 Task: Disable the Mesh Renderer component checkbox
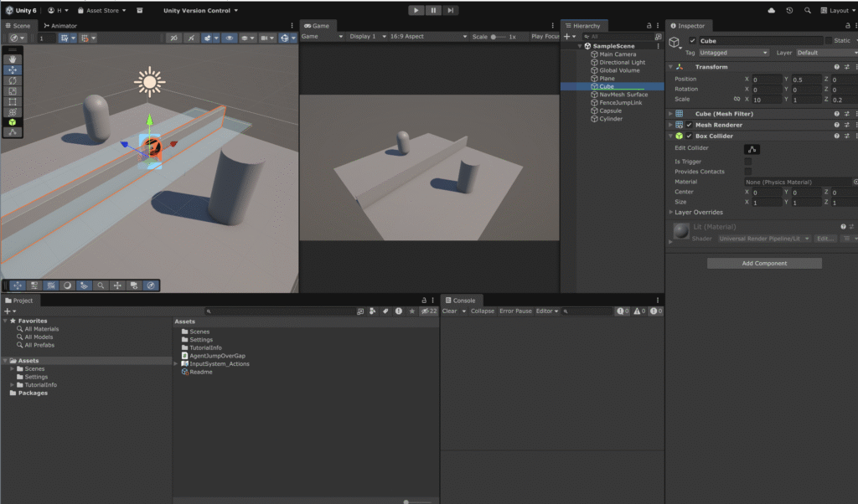690,125
